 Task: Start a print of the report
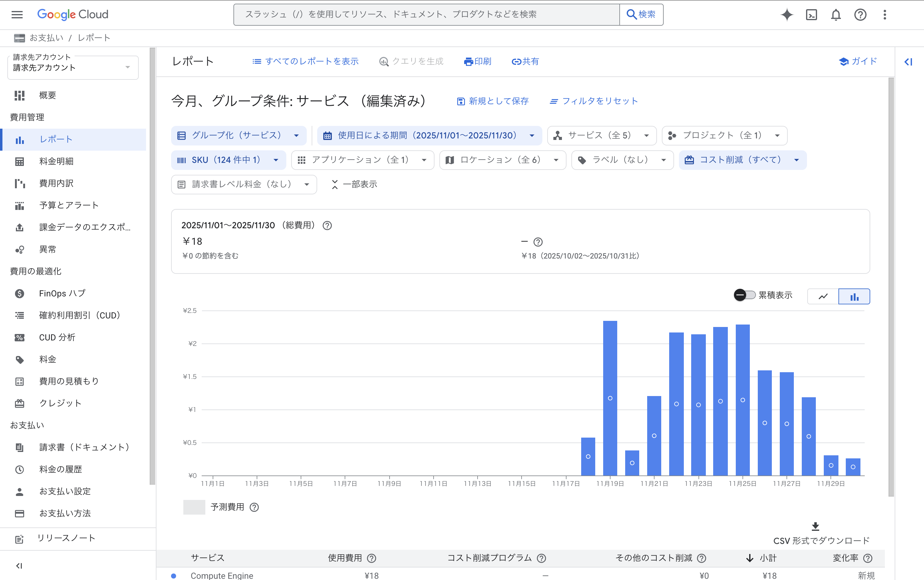477,61
